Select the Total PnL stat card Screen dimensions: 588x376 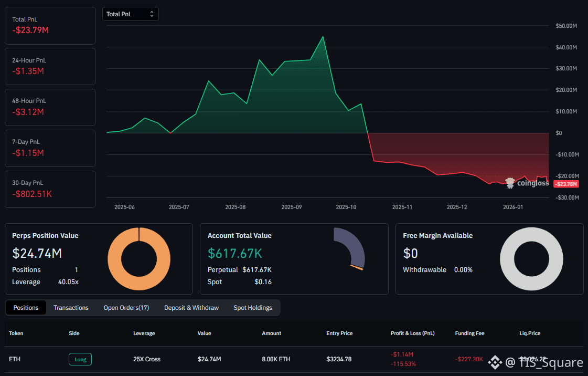[50, 25]
